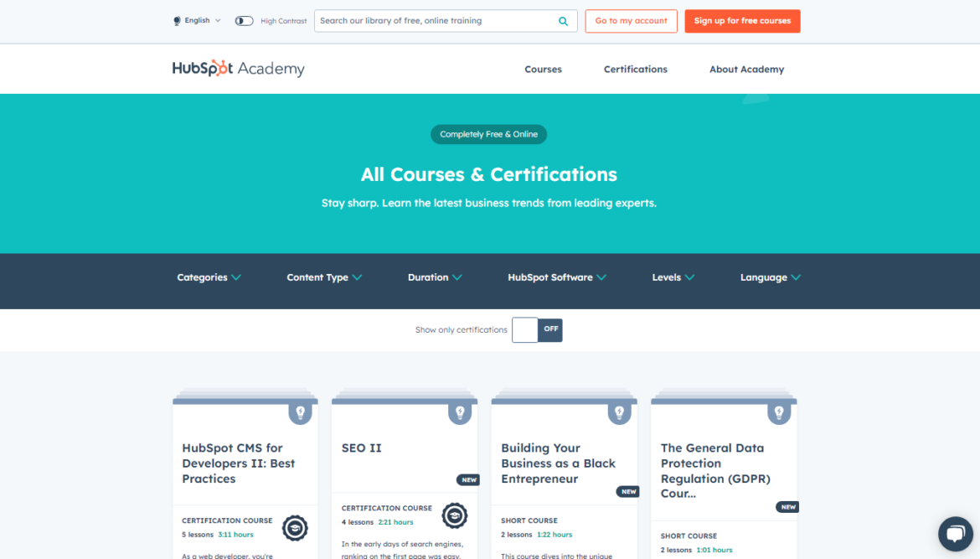Viewport: 980px width, 559px height.
Task: Click SHORT COURSE label on GDPR card
Action: tap(689, 536)
